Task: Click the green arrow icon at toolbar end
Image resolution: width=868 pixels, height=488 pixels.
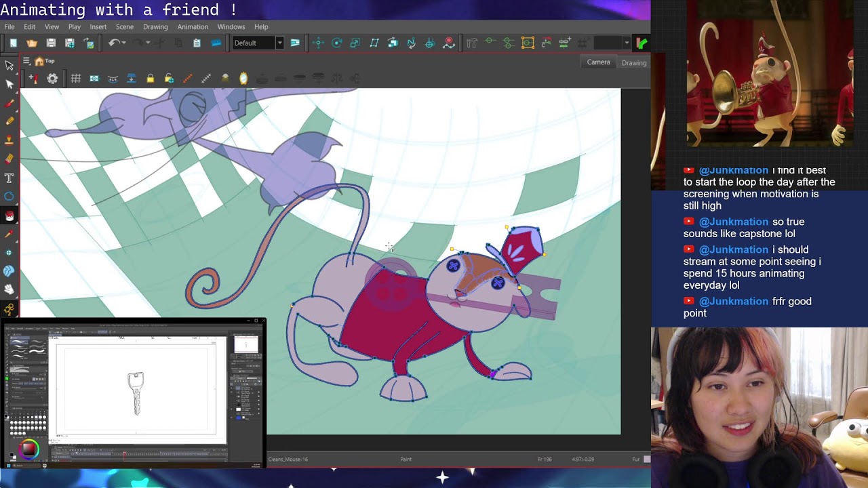Action: point(642,43)
